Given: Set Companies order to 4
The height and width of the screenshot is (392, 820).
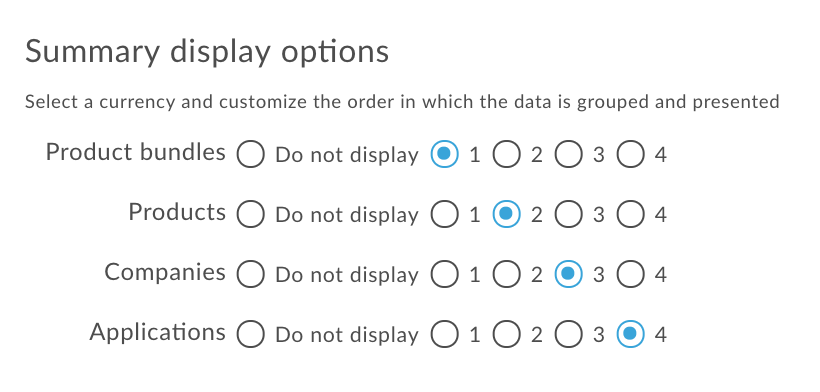Looking at the screenshot, I should (x=630, y=274).
